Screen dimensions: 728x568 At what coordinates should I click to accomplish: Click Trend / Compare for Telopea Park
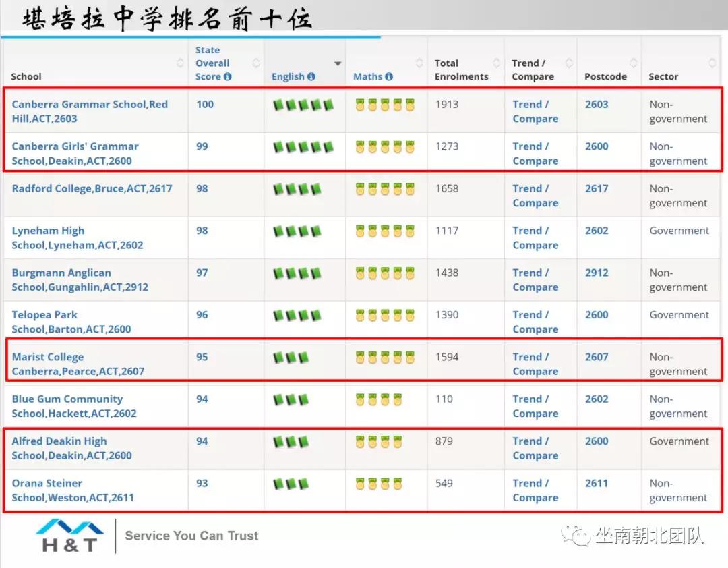tap(535, 322)
